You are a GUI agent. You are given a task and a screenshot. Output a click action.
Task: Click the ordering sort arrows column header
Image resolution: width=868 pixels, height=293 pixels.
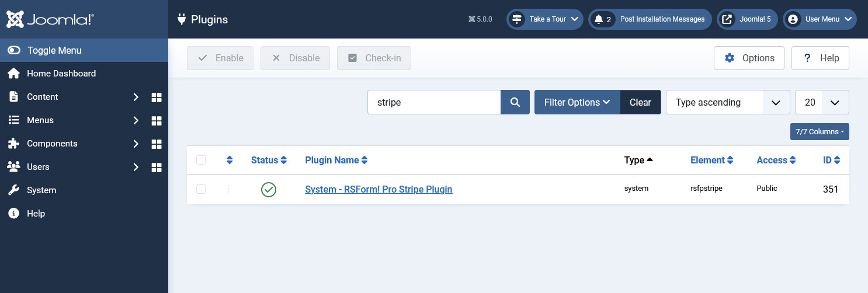tap(230, 160)
